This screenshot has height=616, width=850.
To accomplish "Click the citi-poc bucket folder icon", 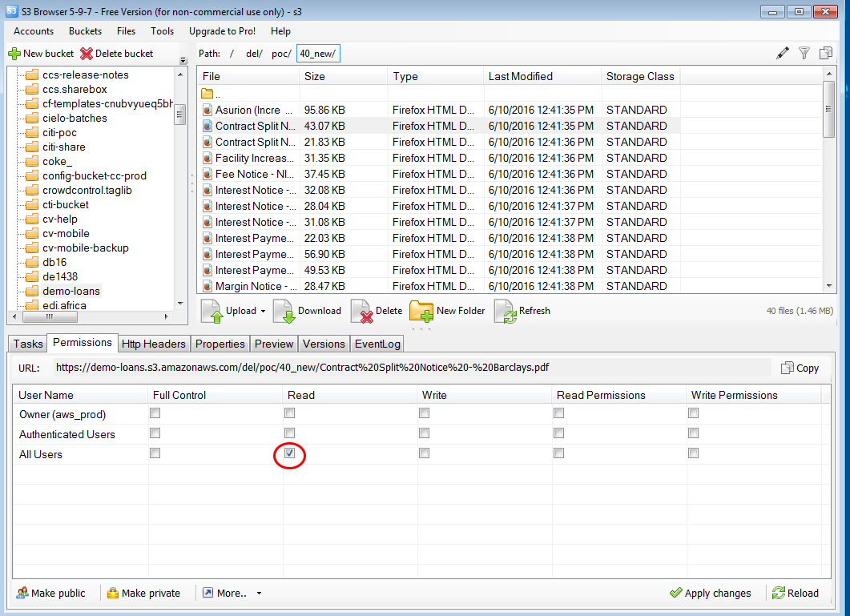I will click(x=33, y=133).
